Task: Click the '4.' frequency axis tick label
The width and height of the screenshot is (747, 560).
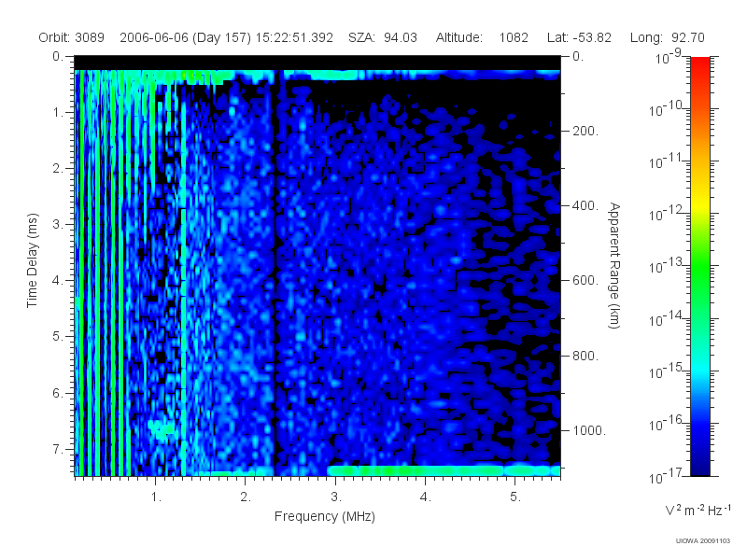Action: click(425, 497)
